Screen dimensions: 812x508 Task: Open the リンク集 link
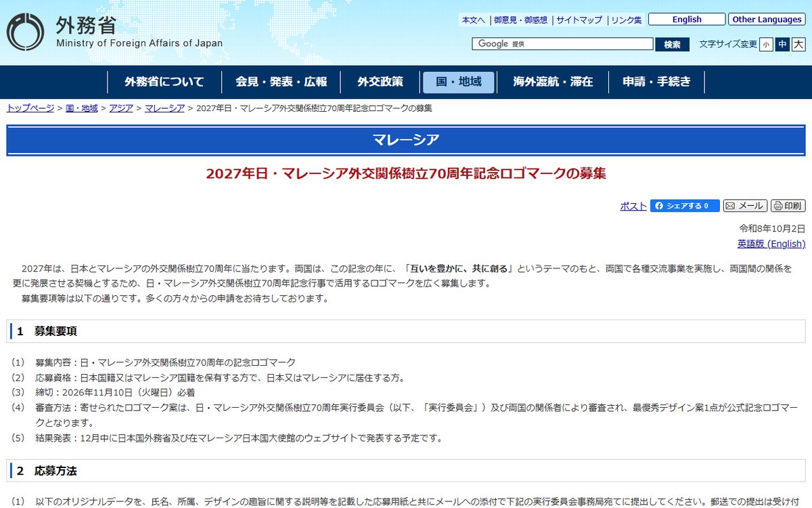[x=627, y=20]
